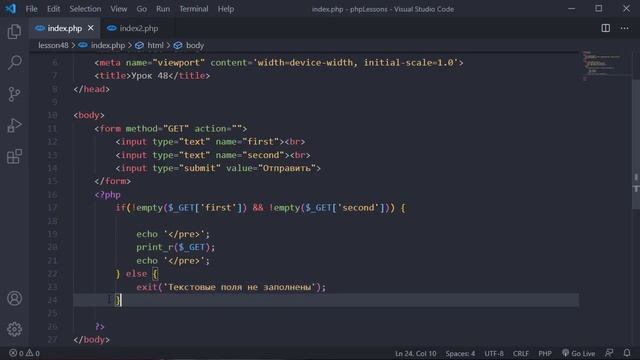The width and height of the screenshot is (640, 360).
Task: Show errors count in status bar
Action: (16, 353)
